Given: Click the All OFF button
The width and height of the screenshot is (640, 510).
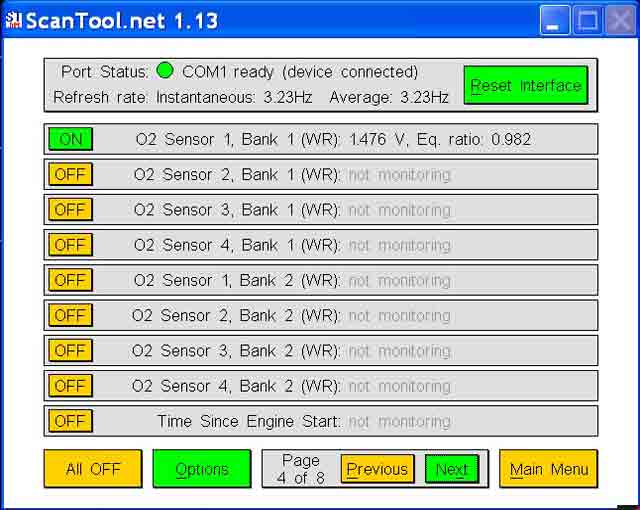Looking at the screenshot, I should [x=93, y=469].
